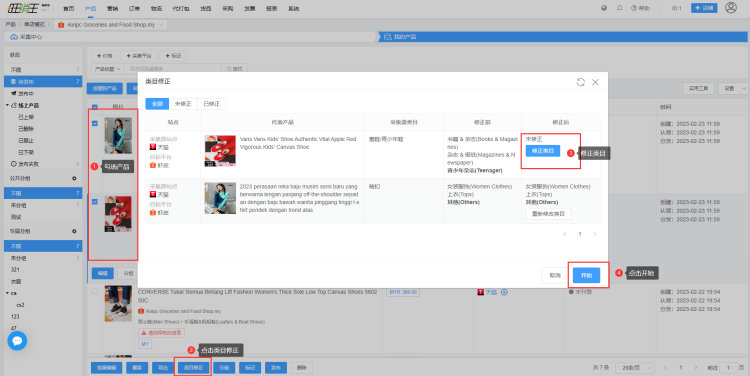Open the 代打包 top menu

(180, 8)
